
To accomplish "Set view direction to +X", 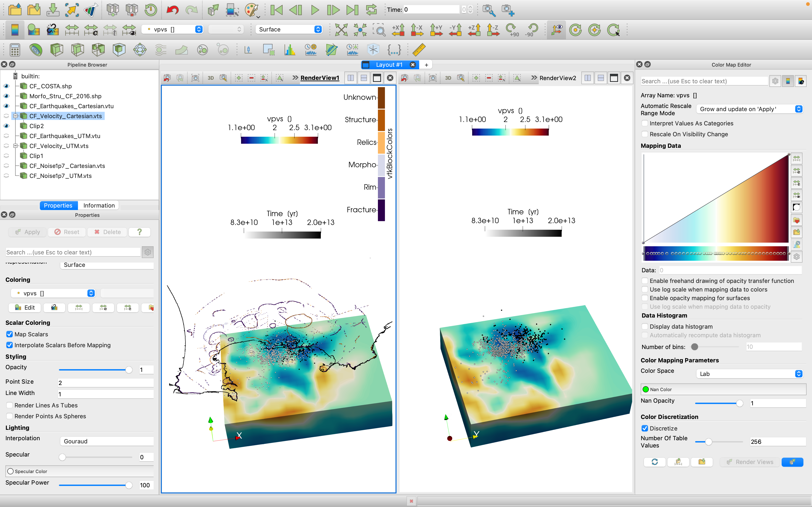I will tap(398, 30).
